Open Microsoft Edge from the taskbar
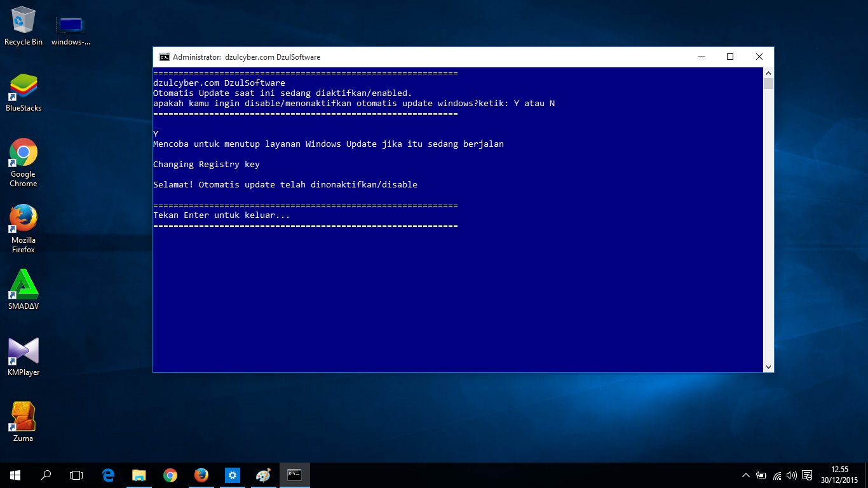868x488 pixels. pos(107,475)
